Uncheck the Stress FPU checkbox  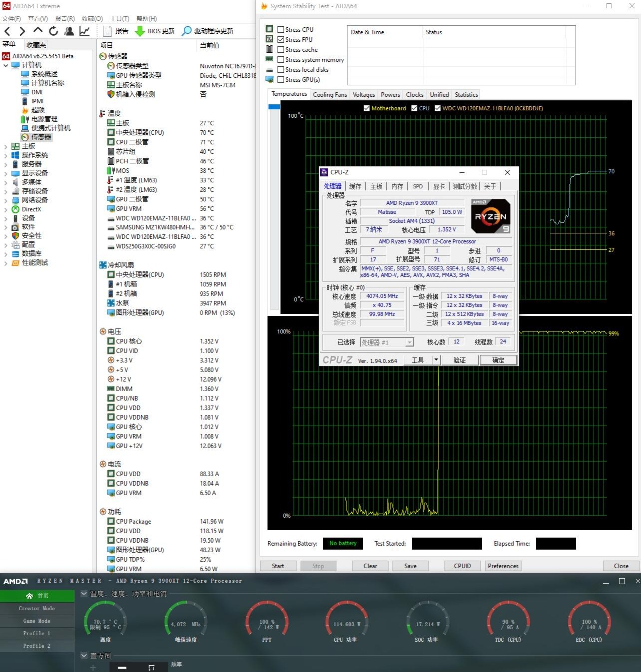tap(281, 40)
